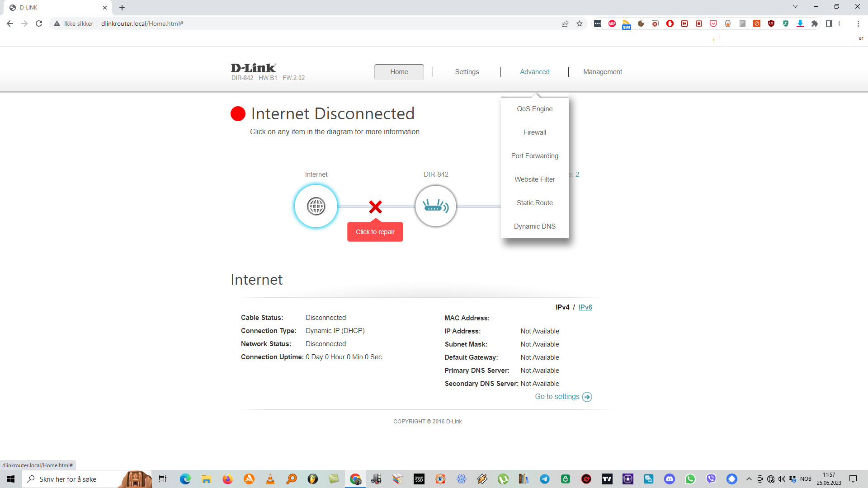Viewport: 868px width, 488px height.
Task: Click the Internet globe icon in diagram
Action: point(316,206)
